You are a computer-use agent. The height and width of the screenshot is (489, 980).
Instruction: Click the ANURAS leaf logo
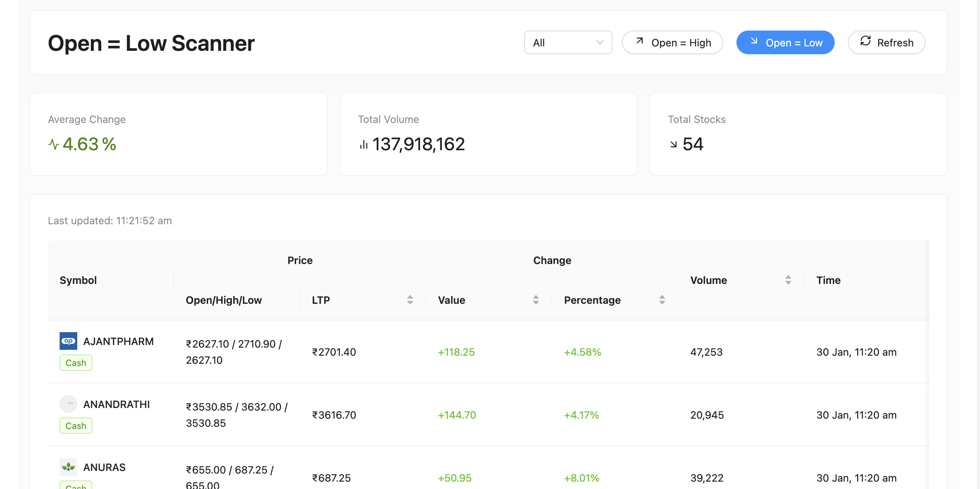coord(68,467)
